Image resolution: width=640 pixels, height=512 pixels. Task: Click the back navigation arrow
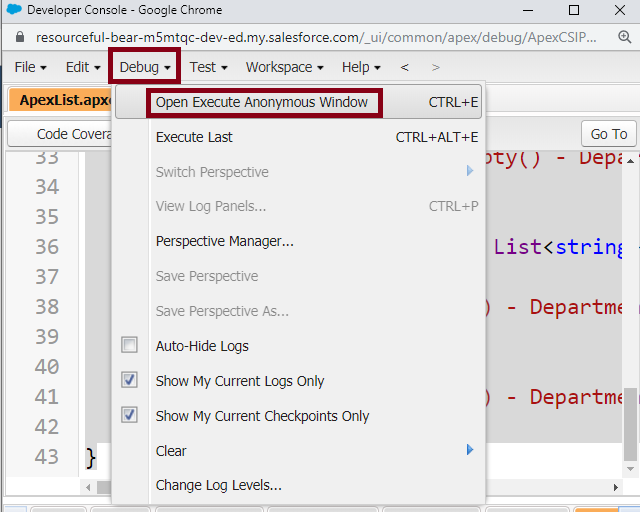(404, 67)
